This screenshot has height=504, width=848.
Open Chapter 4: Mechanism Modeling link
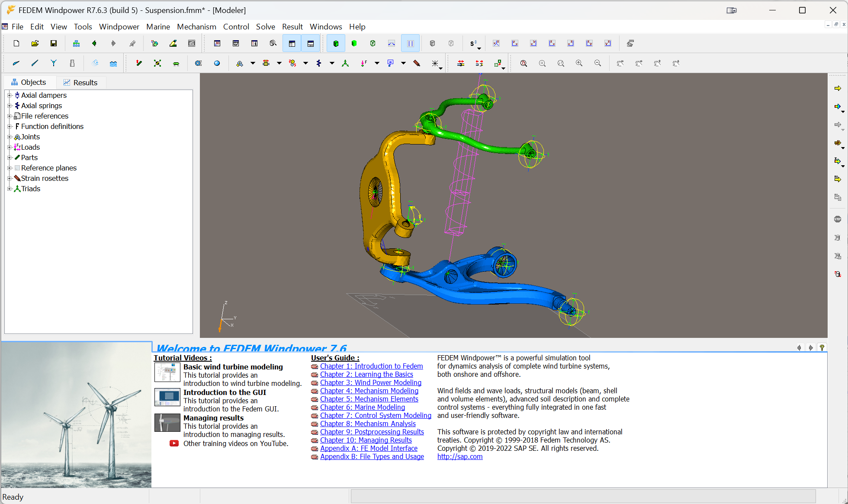[369, 391]
